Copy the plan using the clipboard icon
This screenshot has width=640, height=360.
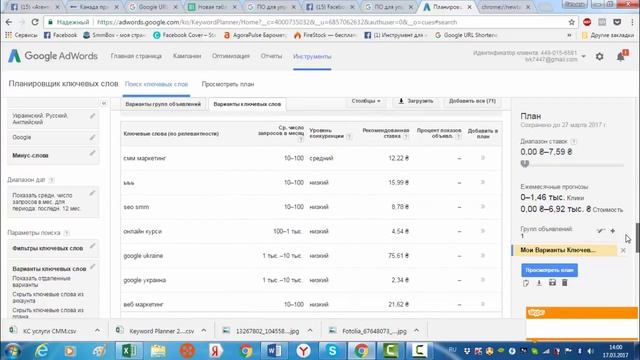click(x=526, y=283)
